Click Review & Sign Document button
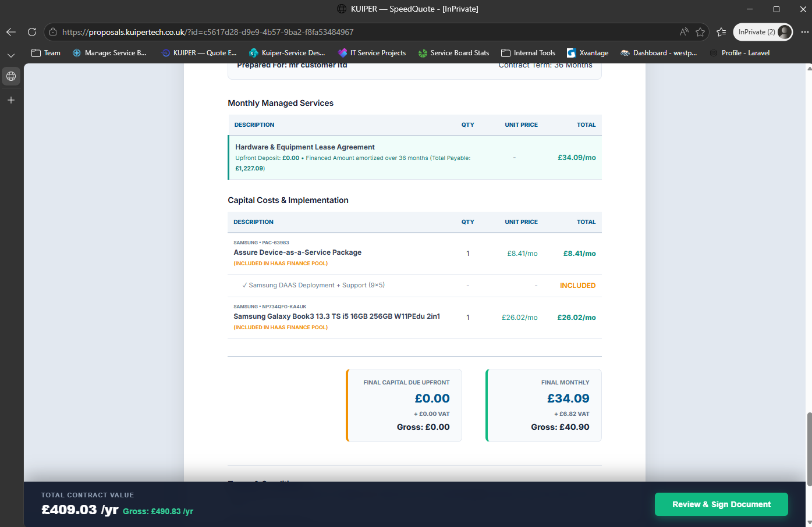The height and width of the screenshot is (527, 812). click(x=721, y=504)
